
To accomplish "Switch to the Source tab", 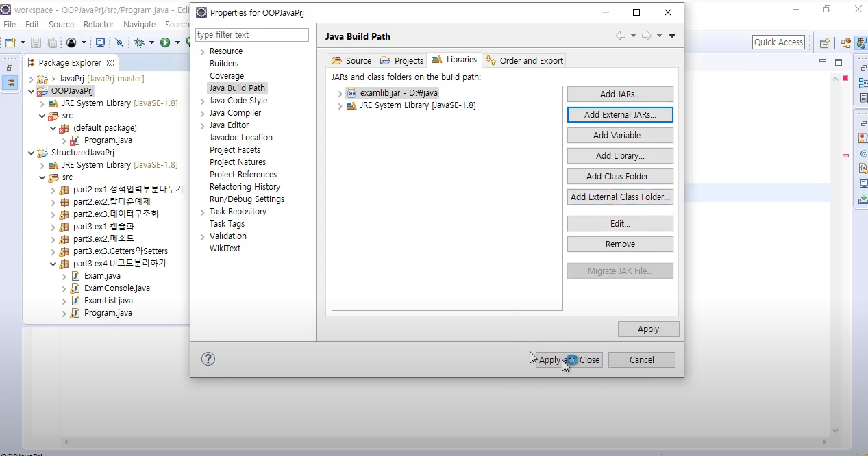I will 351,60.
